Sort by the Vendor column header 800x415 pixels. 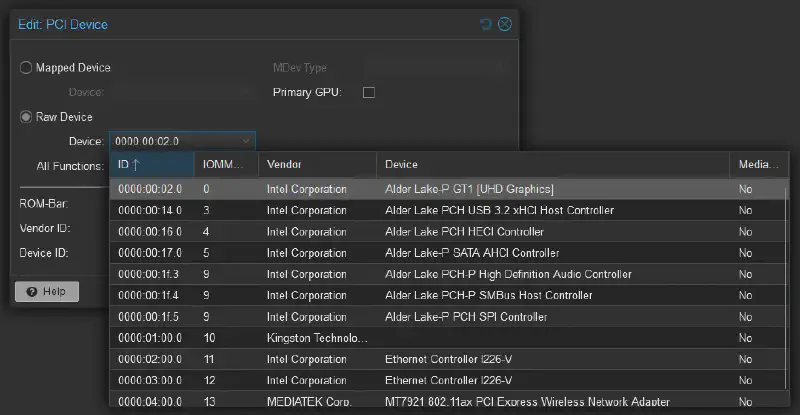(316, 164)
